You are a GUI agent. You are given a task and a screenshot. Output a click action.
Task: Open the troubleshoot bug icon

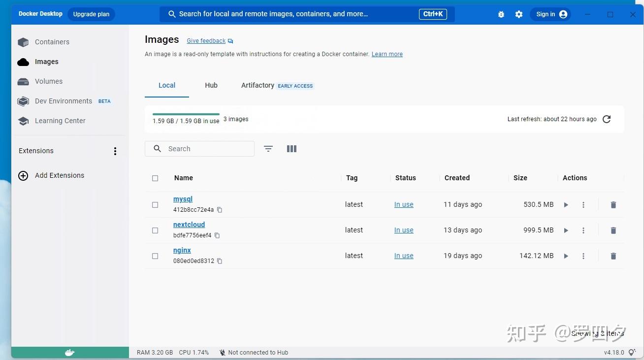pos(501,14)
